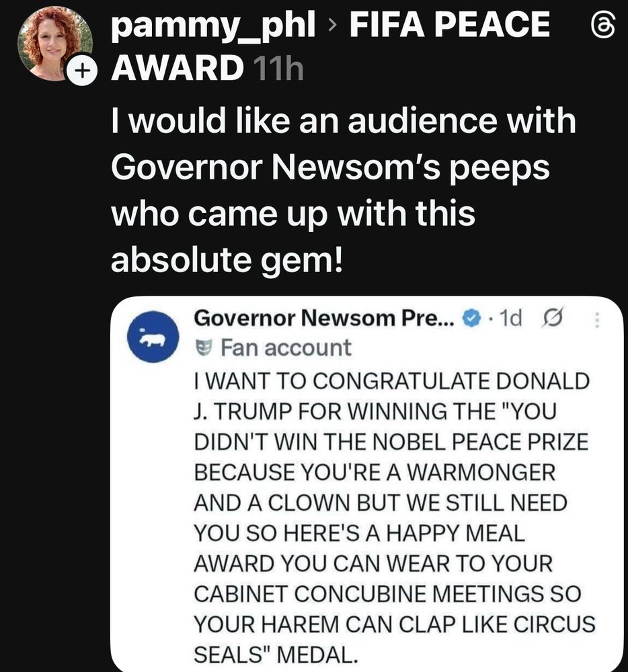Click the blue verified checkmark badge
The width and height of the screenshot is (628, 672).
click(x=473, y=318)
